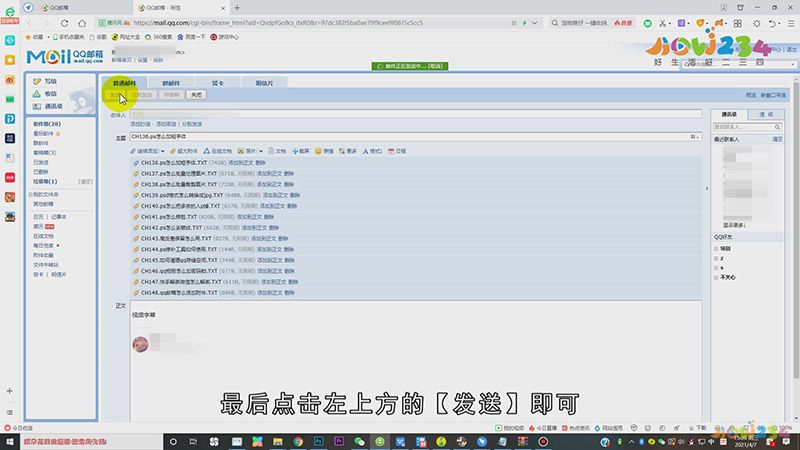Viewport: 800px width, 450px height.
Task: Open the dropdown arrow next to 照片
Action: [261, 152]
